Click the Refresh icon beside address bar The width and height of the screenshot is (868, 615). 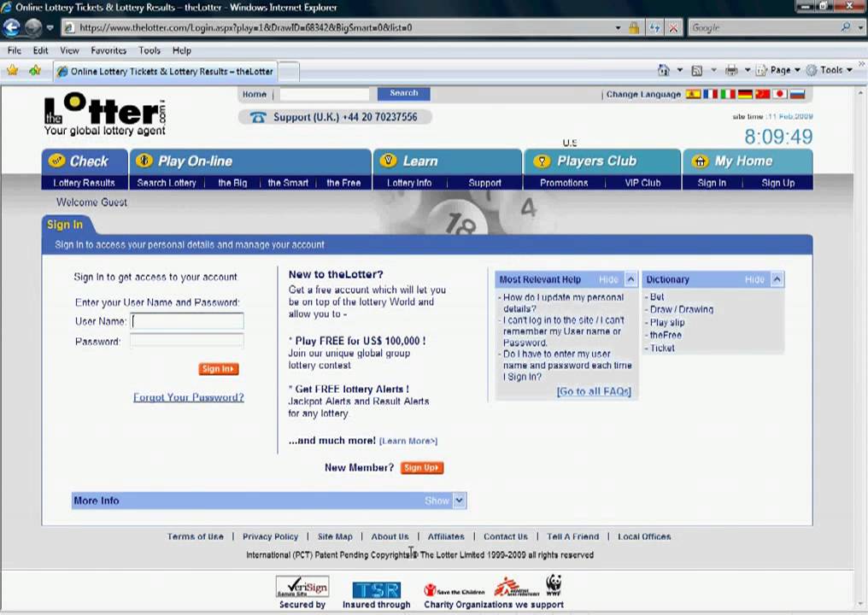tap(655, 27)
